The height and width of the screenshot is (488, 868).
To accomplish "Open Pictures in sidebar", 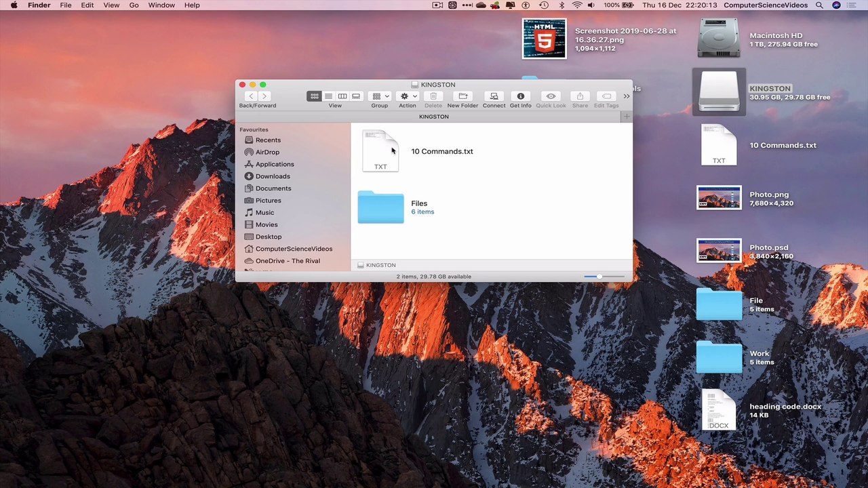I will pyautogui.click(x=268, y=201).
